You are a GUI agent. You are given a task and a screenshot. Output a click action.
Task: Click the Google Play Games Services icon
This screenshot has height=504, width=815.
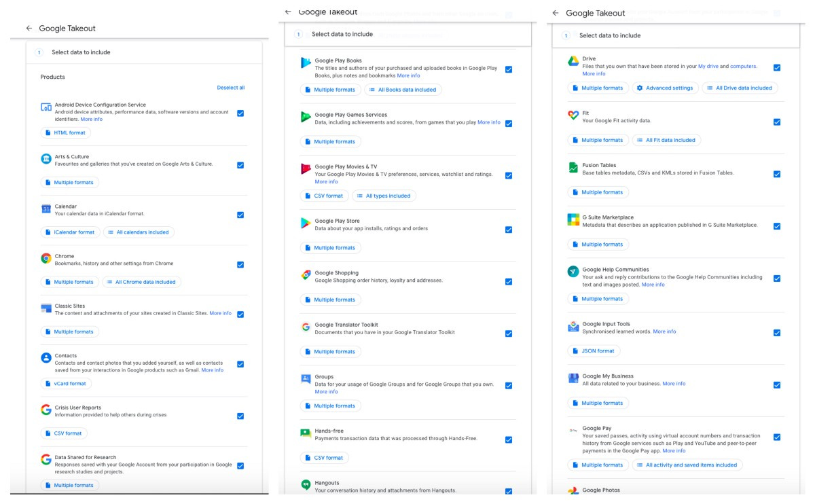point(306,117)
